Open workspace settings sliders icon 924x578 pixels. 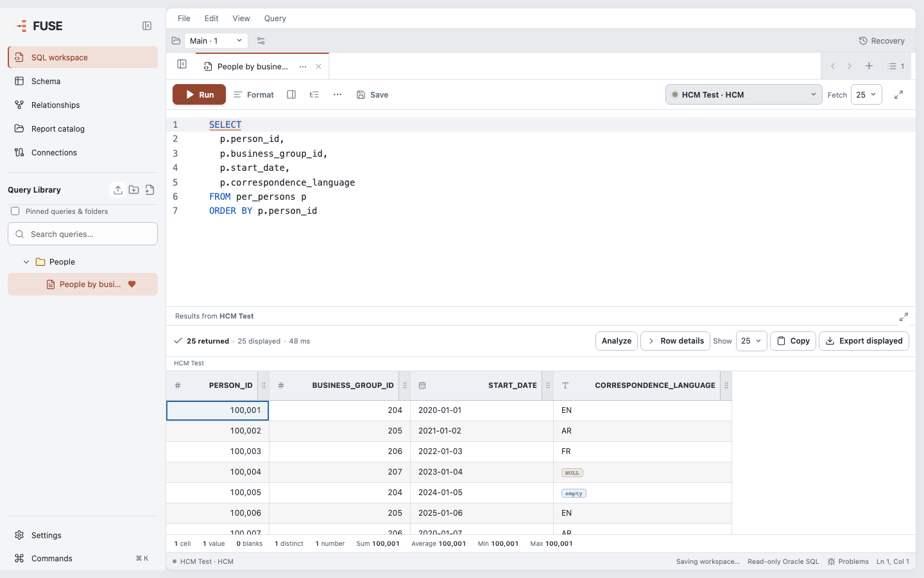(261, 40)
